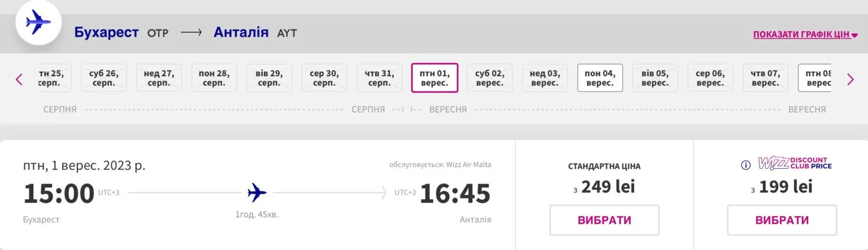The width and height of the screenshot is (868, 250).
Task: Click the route arrow between Бухарест and Анталія
Action: pos(191,33)
